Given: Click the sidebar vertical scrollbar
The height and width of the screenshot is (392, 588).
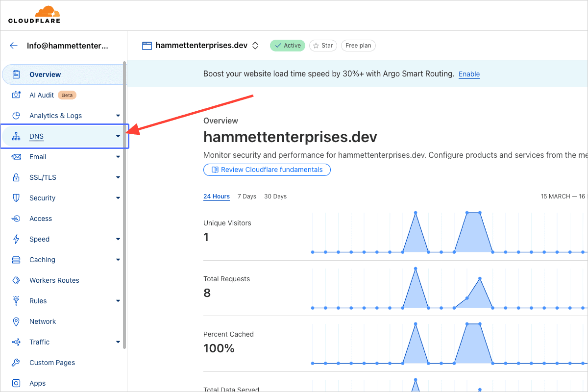Looking at the screenshot, I should click(124, 206).
